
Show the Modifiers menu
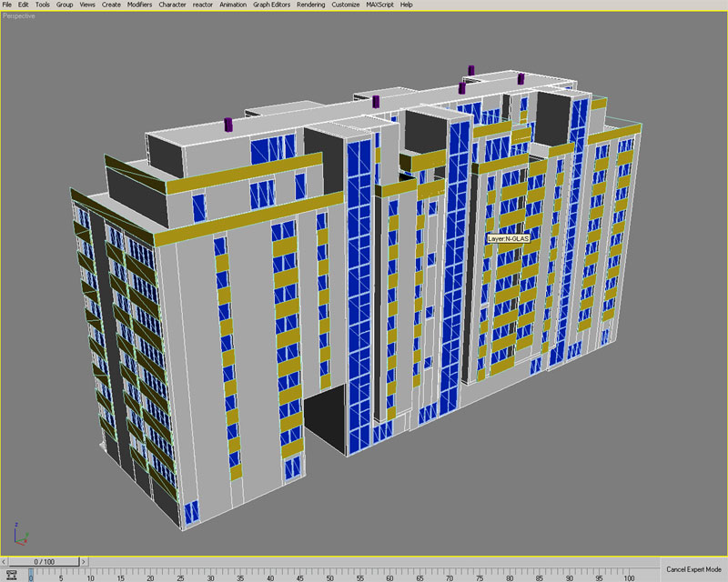[139, 5]
